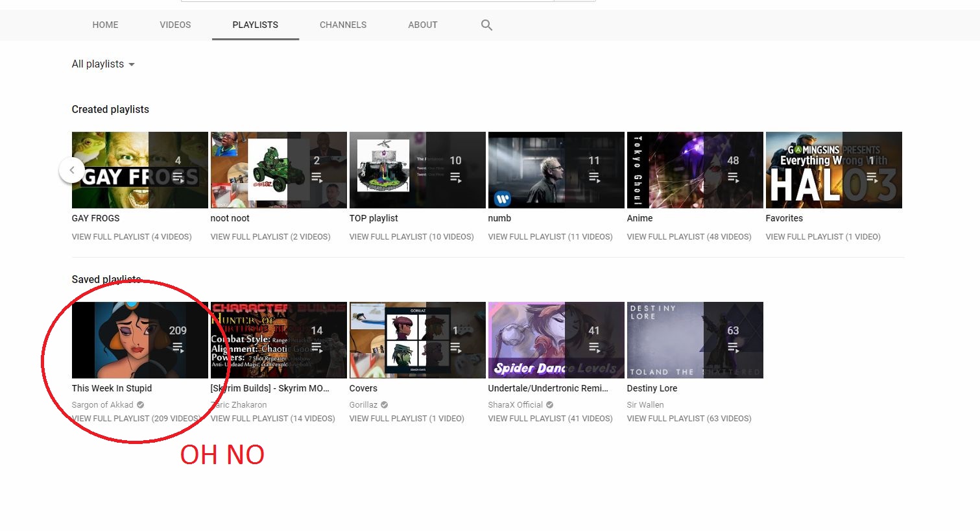This screenshot has width=980, height=531.
Task: View full GAY FROGS playlist (4 videos)
Action: 132,237
